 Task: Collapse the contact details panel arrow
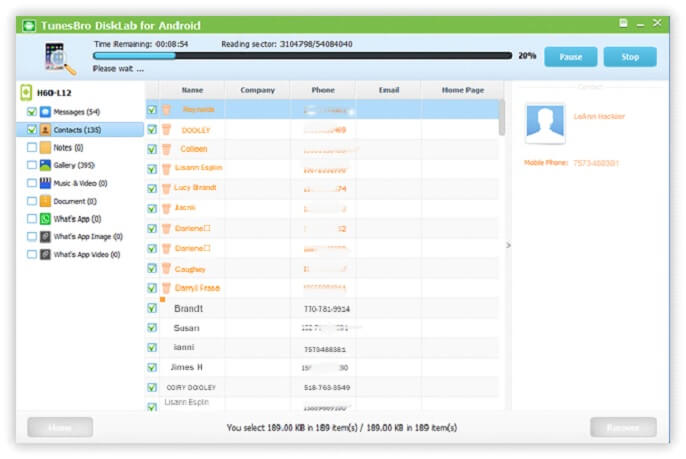[508, 245]
